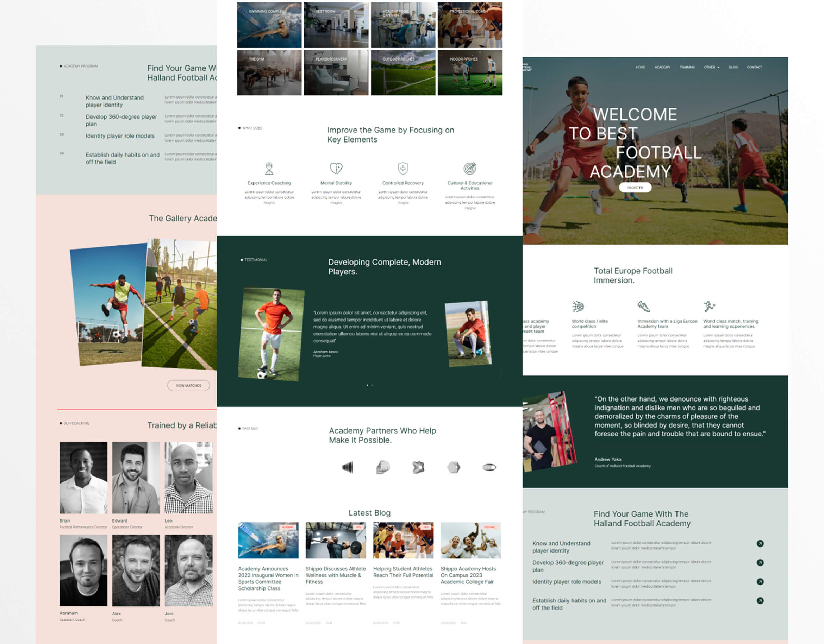Click the Experience Coaching icon
Viewport: 824px width, 644px height.
269,169
